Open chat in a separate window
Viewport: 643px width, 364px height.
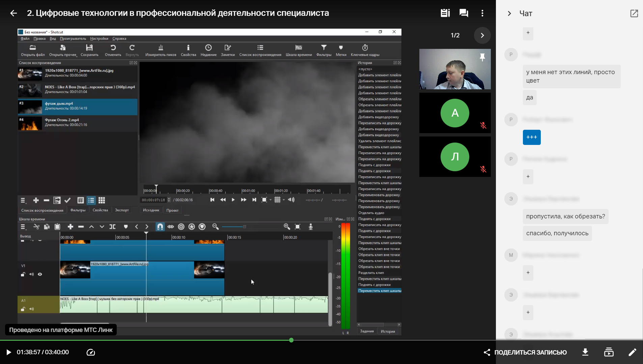click(x=634, y=13)
